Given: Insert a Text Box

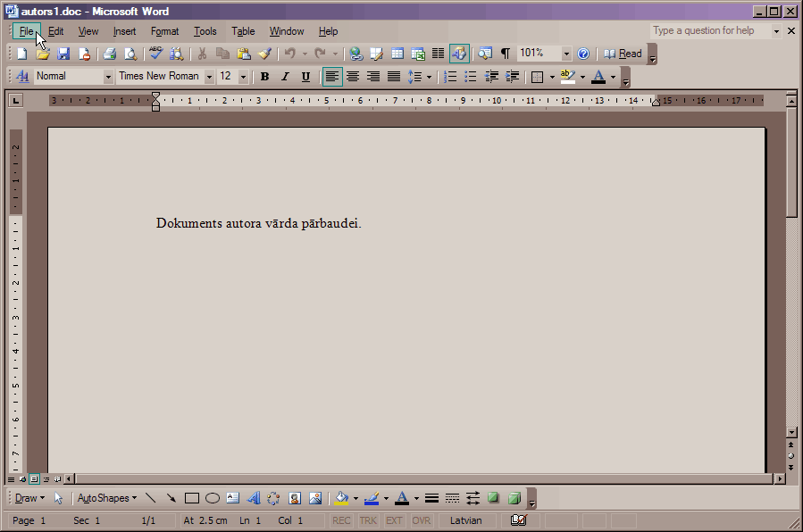Looking at the screenshot, I should point(233,498).
